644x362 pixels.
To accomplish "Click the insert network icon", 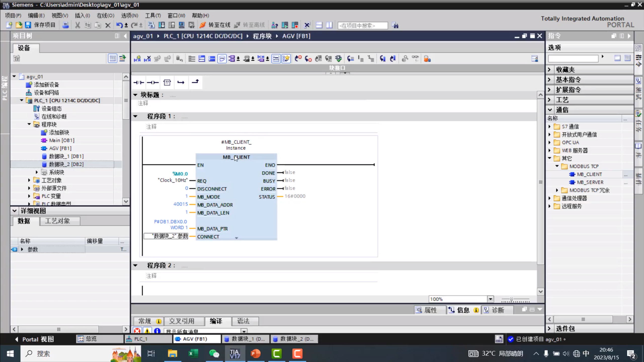I will [137, 59].
